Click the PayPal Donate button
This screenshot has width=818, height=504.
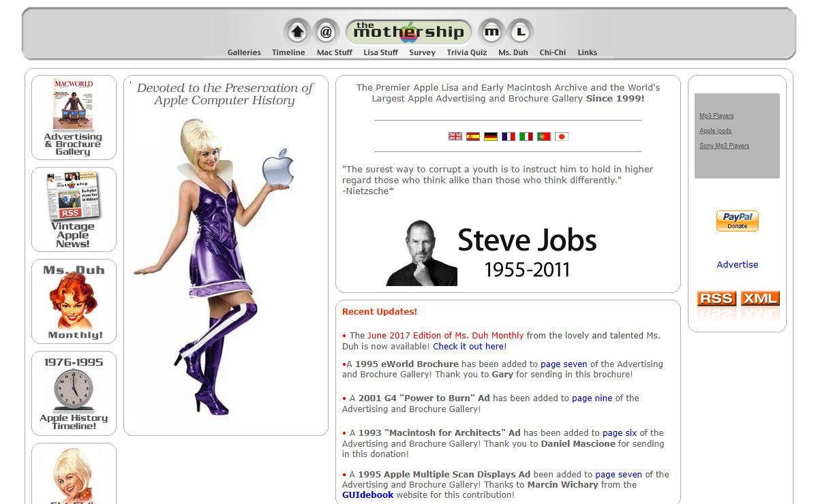pos(737,221)
